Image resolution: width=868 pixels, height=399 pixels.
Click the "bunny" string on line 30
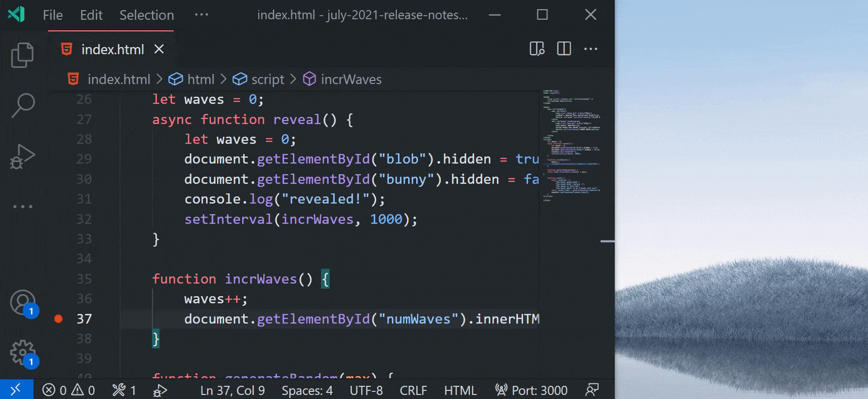click(x=407, y=179)
